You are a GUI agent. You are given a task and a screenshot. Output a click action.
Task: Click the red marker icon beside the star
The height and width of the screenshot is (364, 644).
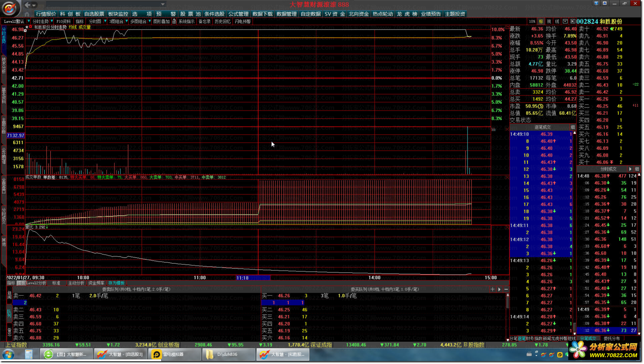click(31, 27)
